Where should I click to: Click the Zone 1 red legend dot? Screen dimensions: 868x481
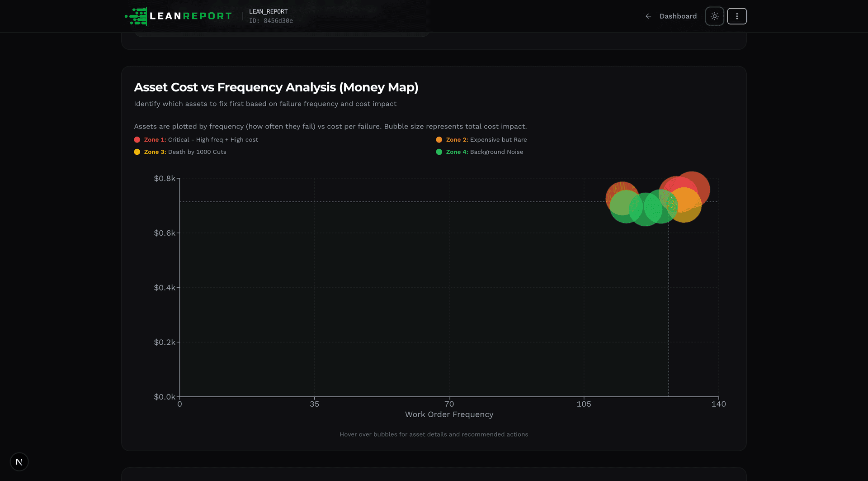pyautogui.click(x=137, y=139)
